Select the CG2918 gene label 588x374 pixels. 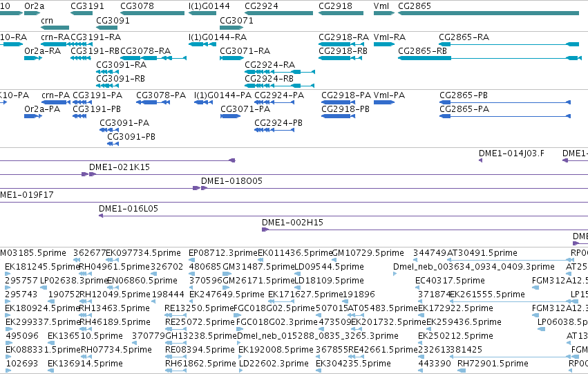coord(335,6)
